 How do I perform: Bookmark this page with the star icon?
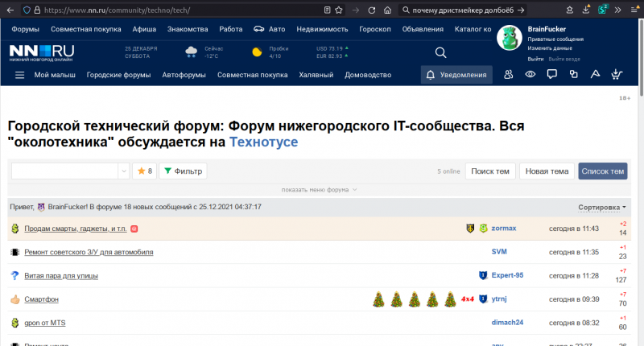pos(339,10)
